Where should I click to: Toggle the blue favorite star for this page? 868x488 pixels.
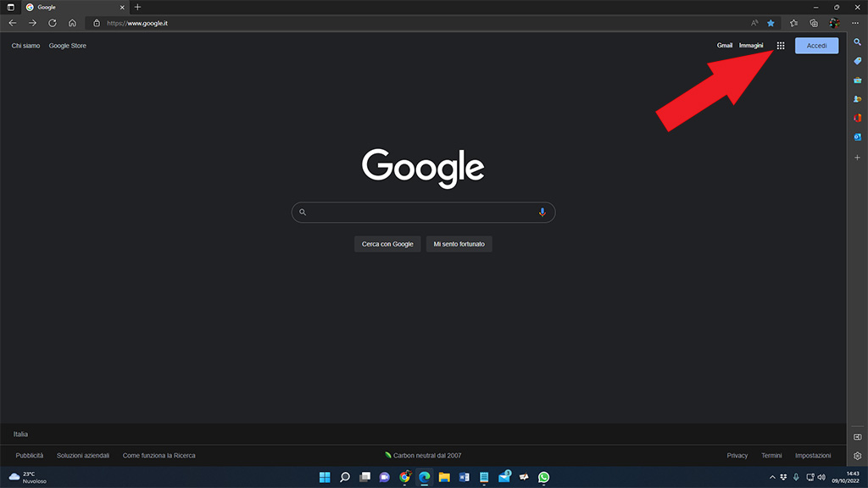coord(771,23)
